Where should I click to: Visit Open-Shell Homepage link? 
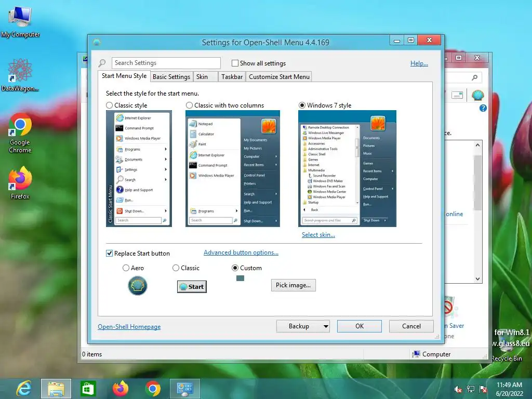[129, 327]
